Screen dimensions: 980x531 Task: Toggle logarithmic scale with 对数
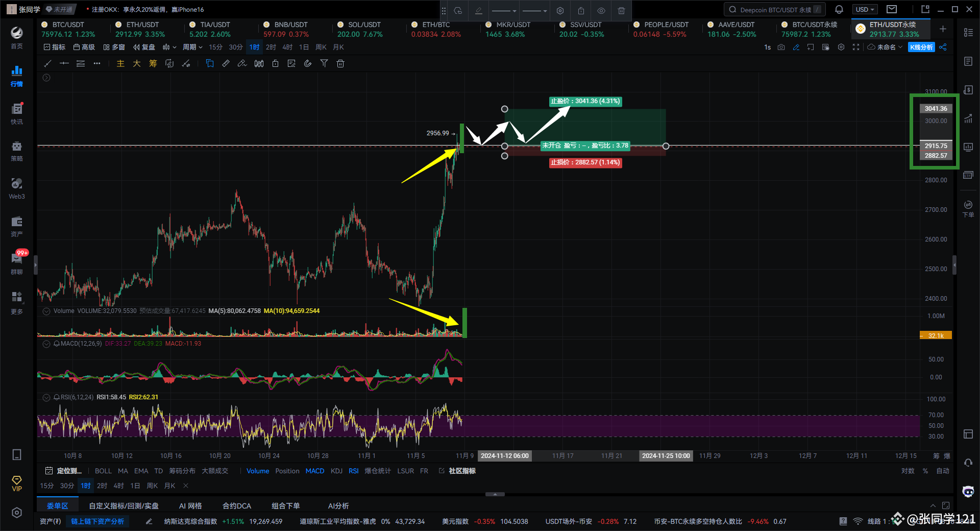(x=908, y=471)
